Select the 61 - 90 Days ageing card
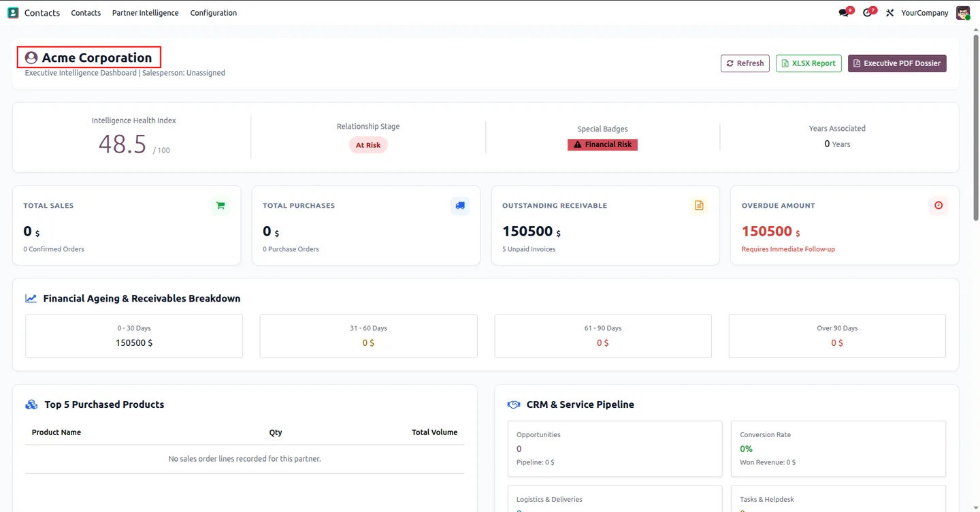Screen dimensions: 980x512 tap(603, 336)
